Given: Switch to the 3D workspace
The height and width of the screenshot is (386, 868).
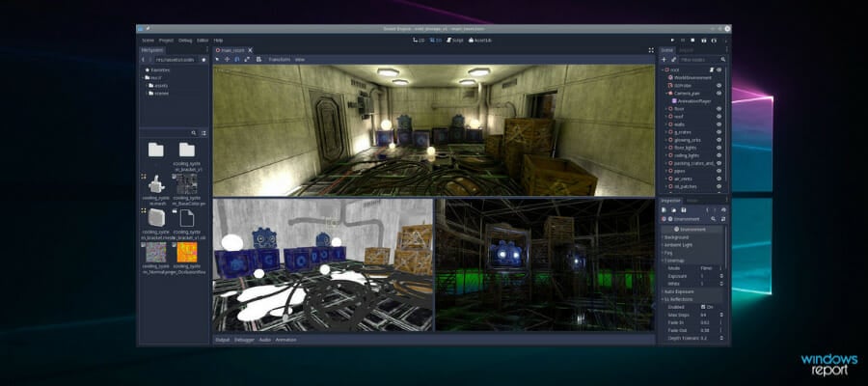Looking at the screenshot, I should coord(436,41).
